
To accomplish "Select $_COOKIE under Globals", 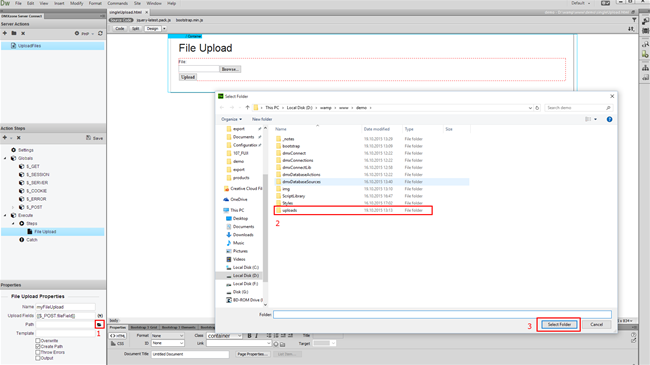I will pyautogui.click(x=36, y=191).
